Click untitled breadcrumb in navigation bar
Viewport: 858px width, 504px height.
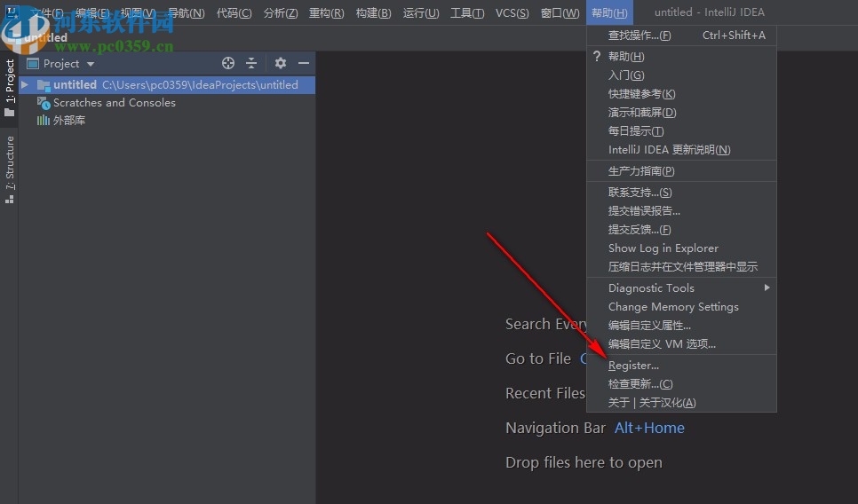[x=46, y=38]
